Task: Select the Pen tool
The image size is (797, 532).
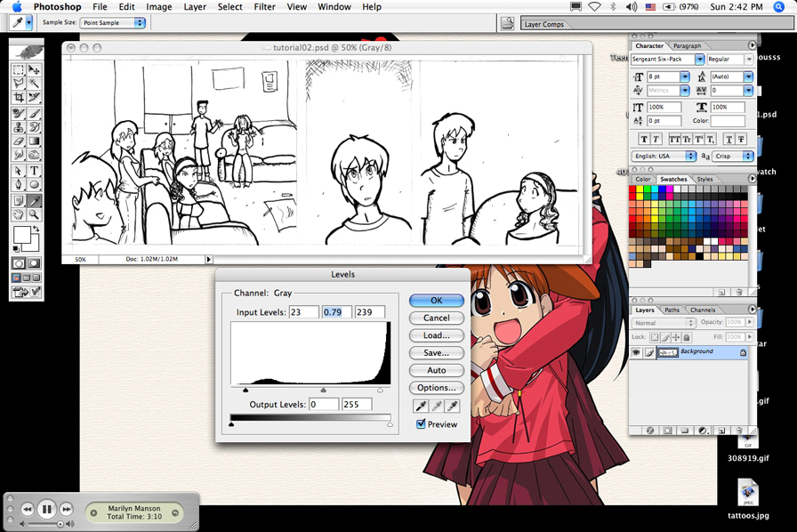Action: coord(19,185)
